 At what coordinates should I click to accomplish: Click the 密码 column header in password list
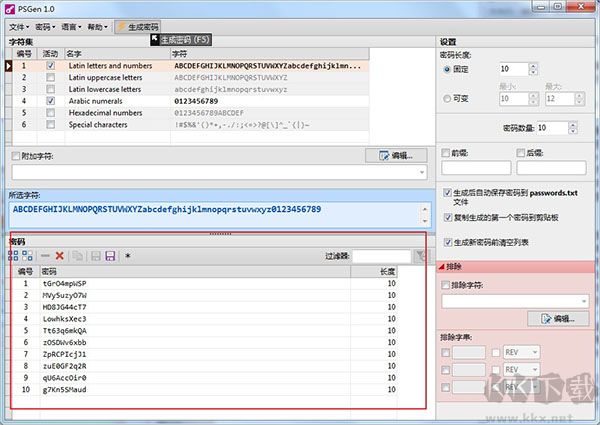click(195, 272)
